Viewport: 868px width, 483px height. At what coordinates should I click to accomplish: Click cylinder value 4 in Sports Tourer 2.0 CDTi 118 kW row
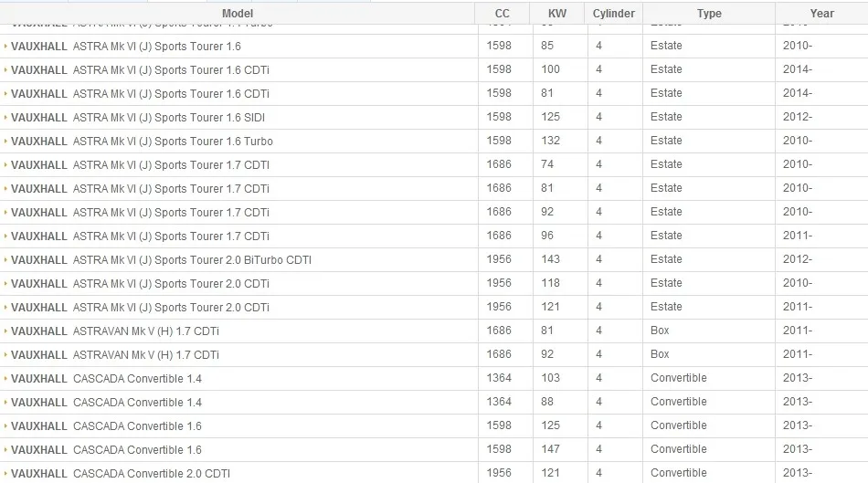[x=598, y=283]
